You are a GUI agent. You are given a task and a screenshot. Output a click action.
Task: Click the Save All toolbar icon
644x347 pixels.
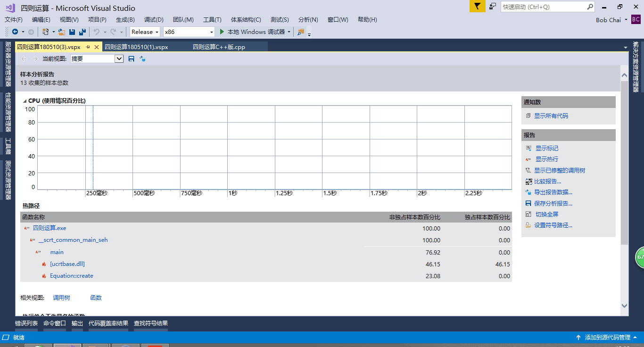(83, 32)
